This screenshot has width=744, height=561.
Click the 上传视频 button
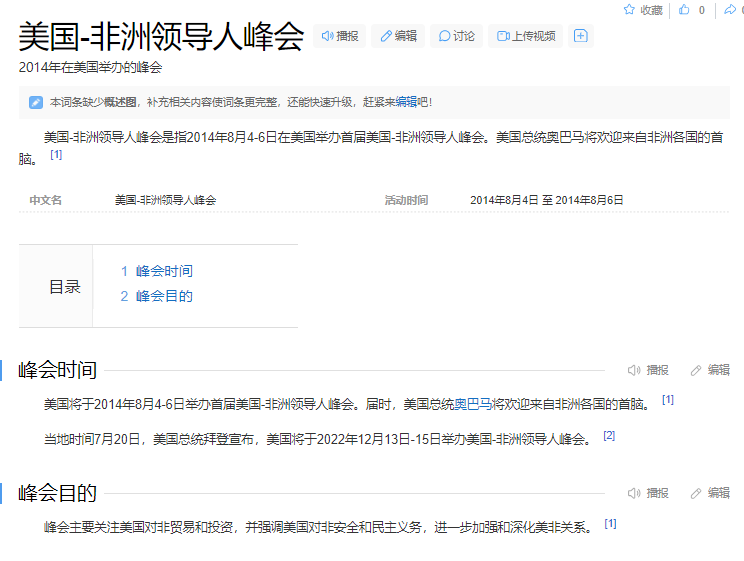[x=526, y=36]
